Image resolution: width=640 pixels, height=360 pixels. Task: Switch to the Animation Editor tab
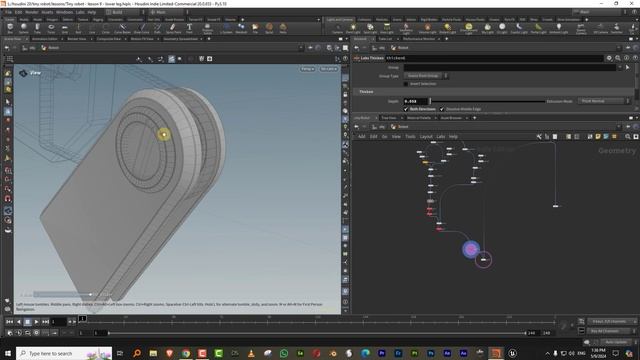pos(45,39)
